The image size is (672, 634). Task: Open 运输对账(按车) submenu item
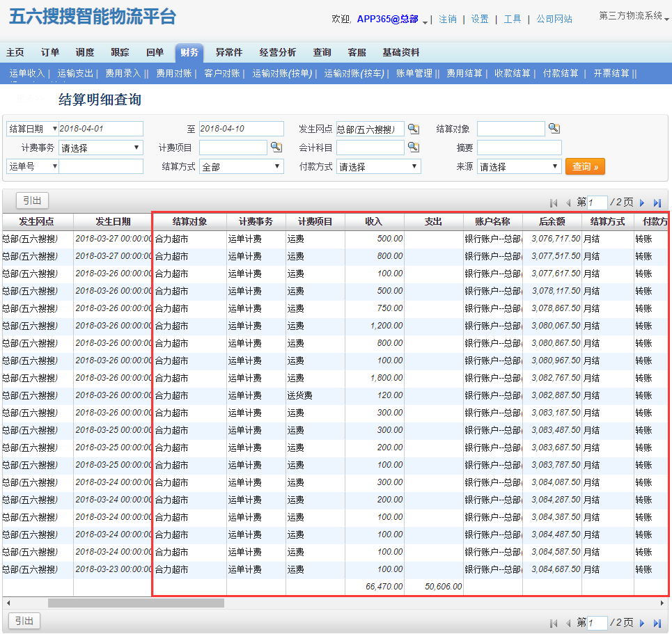coord(354,73)
